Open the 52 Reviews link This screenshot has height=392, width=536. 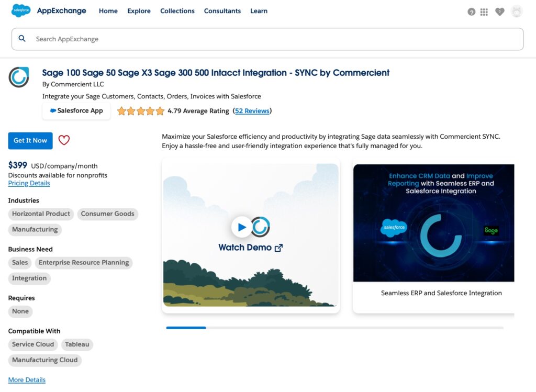coord(252,111)
